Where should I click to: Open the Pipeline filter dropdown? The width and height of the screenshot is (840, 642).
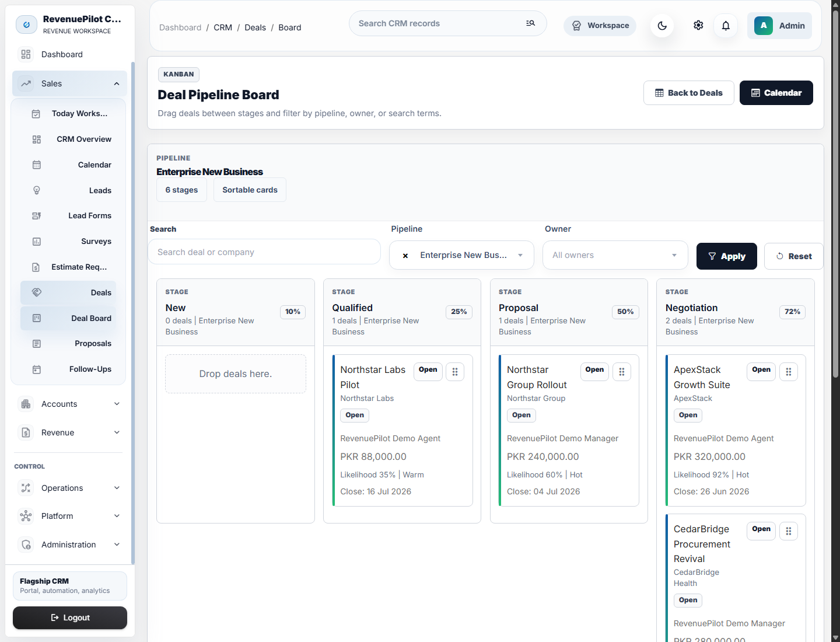[461, 255]
